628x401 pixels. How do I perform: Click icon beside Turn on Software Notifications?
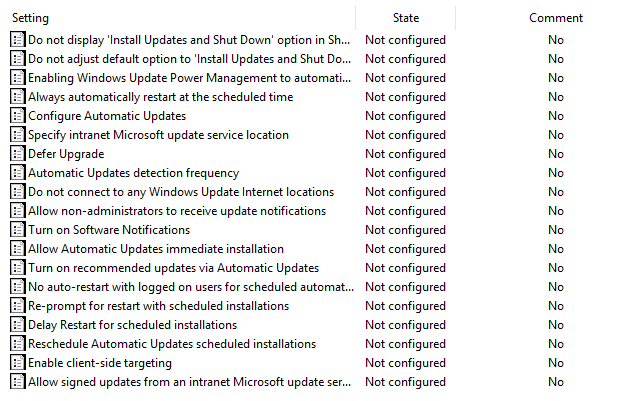18,230
